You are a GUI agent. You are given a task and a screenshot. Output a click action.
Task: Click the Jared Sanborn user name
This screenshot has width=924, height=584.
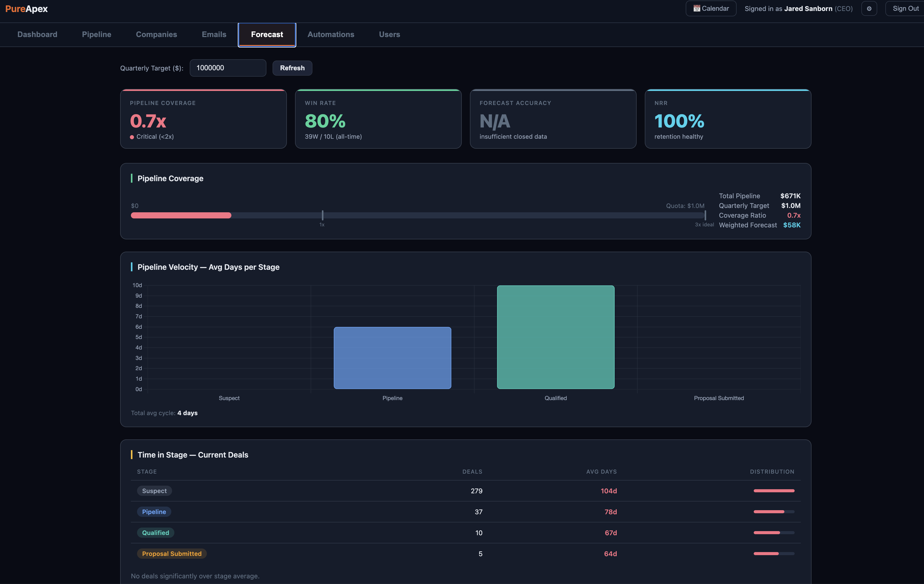808,8
